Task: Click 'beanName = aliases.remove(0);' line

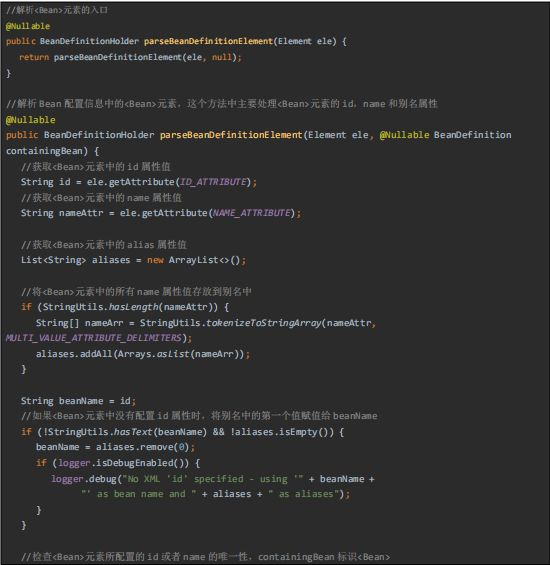Action: [x=115, y=447]
